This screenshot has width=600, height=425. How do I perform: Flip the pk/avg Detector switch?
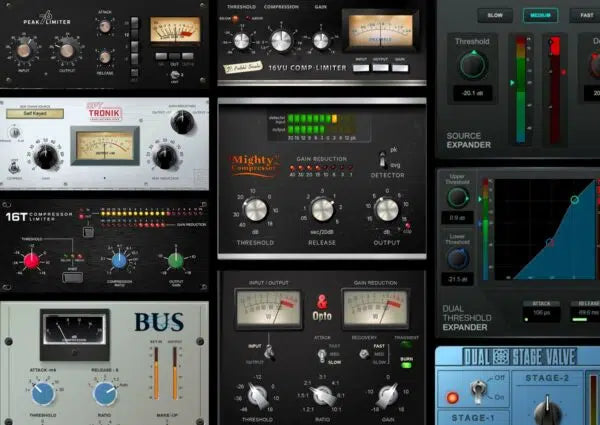pyautogui.click(x=381, y=160)
